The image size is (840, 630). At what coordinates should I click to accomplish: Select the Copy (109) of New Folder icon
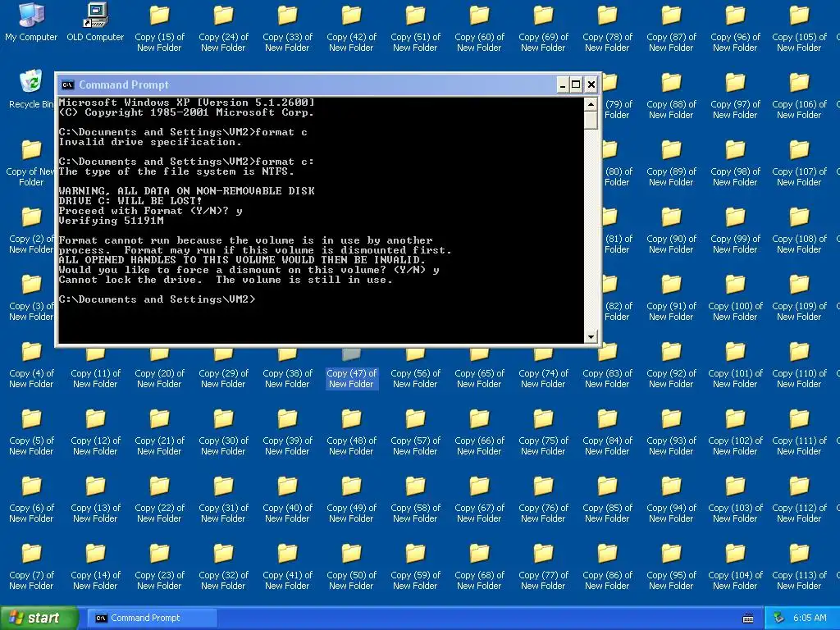click(799, 299)
